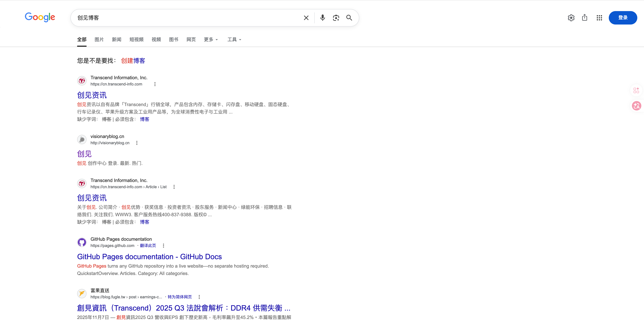Follow the suggested search 创建博客
644x322 pixels.
(x=133, y=61)
